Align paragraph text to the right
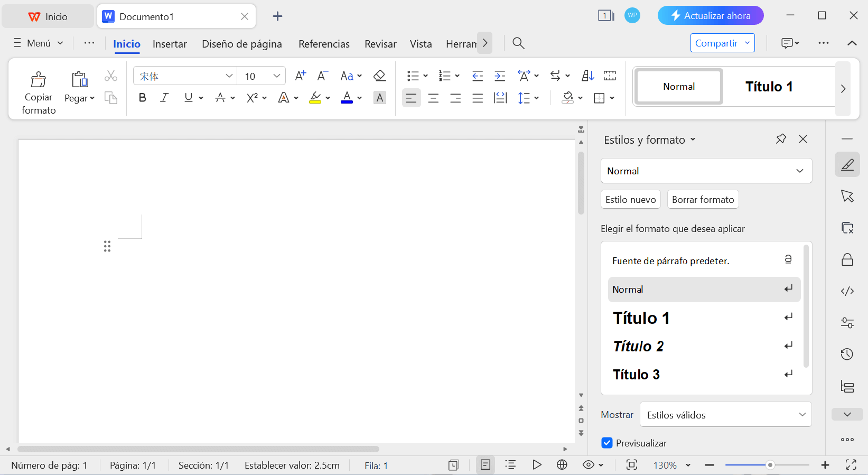Viewport: 868px width, 475px height. (x=455, y=98)
